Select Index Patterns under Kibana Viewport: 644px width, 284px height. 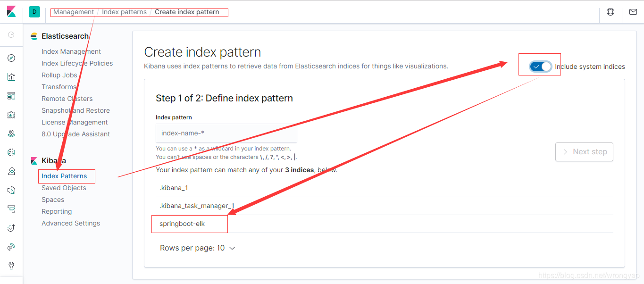(64, 176)
